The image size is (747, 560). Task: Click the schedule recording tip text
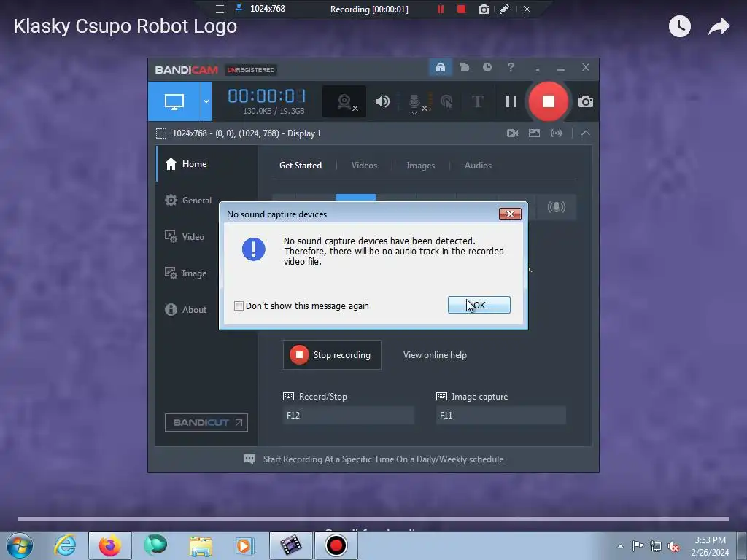coord(383,459)
